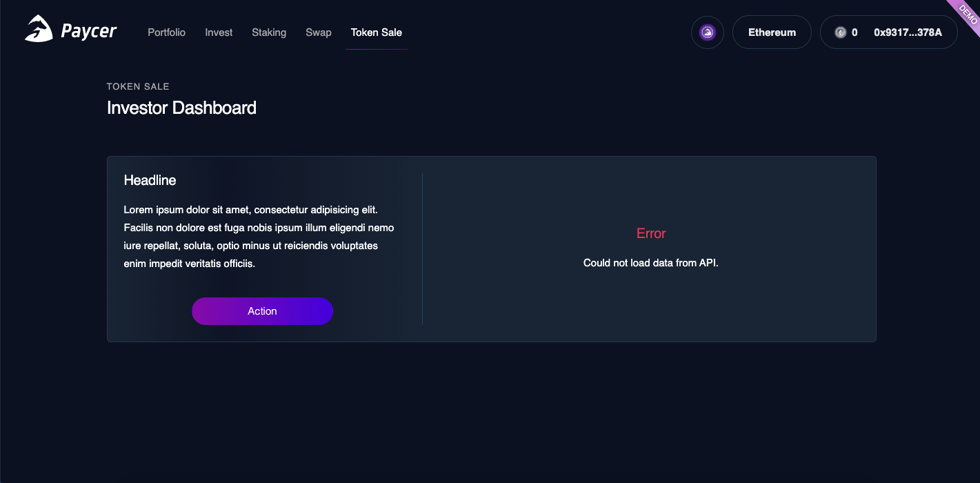This screenshot has height=483, width=980.
Task: Open the Ethereum network selector
Action: (772, 32)
